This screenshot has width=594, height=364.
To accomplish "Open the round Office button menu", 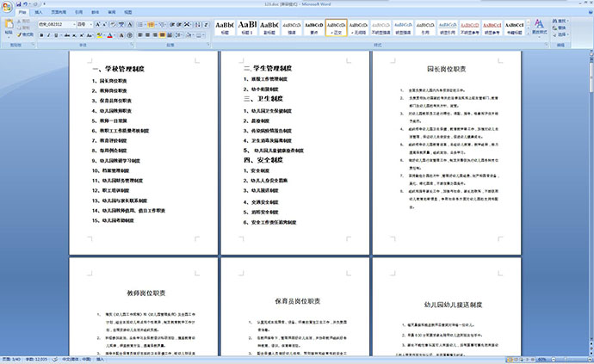I will (7, 7).
